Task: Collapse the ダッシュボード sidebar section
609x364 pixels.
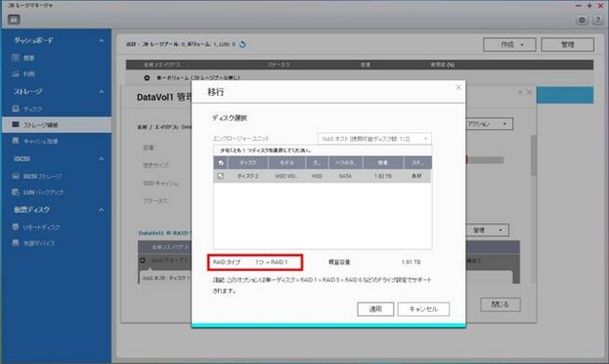Action: (101, 41)
